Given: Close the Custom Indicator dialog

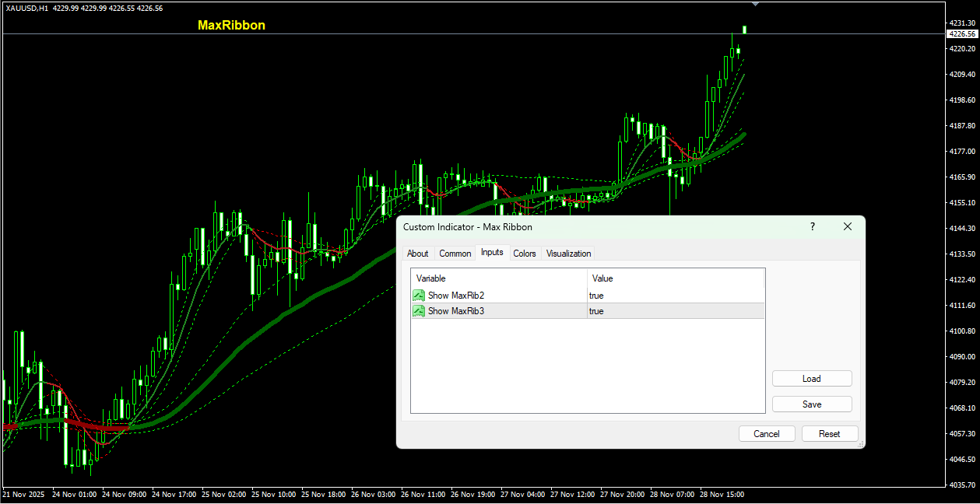Looking at the screenshot, I should click(848, 227).
